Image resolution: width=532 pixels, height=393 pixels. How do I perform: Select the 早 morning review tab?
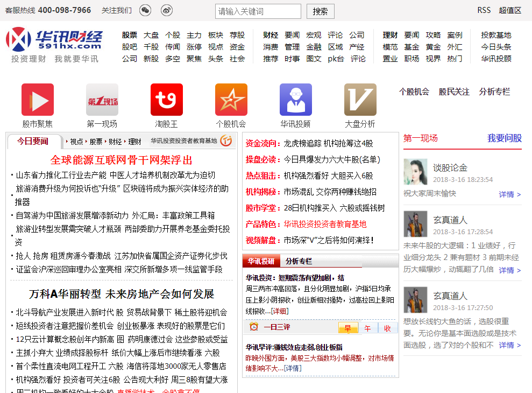(x=348, y=328)
